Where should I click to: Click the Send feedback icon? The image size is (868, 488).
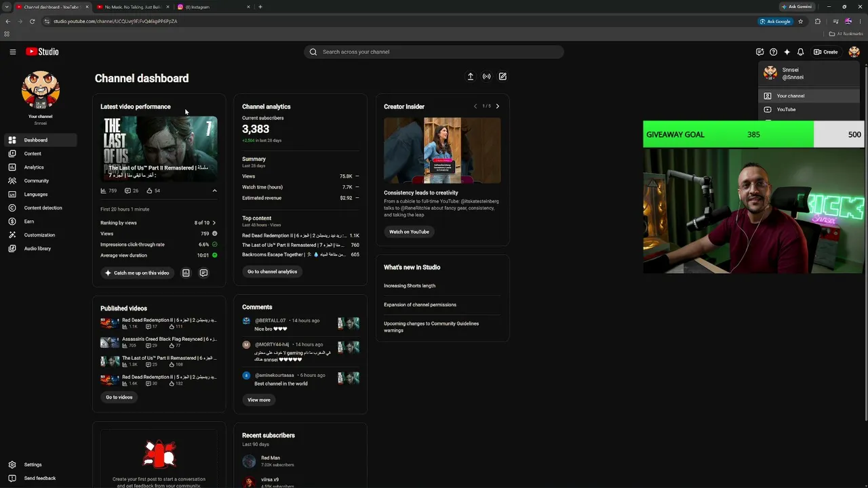pyautogui.click(x=12, y=479)
